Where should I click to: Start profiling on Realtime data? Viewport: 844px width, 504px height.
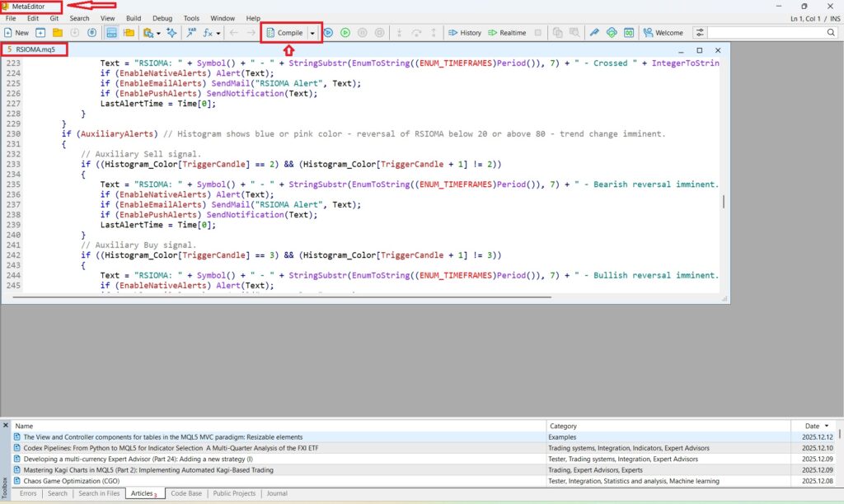point(506,33)
